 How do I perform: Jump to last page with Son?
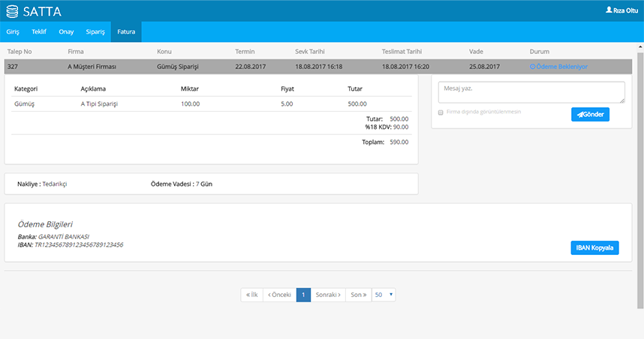[359, 295]
